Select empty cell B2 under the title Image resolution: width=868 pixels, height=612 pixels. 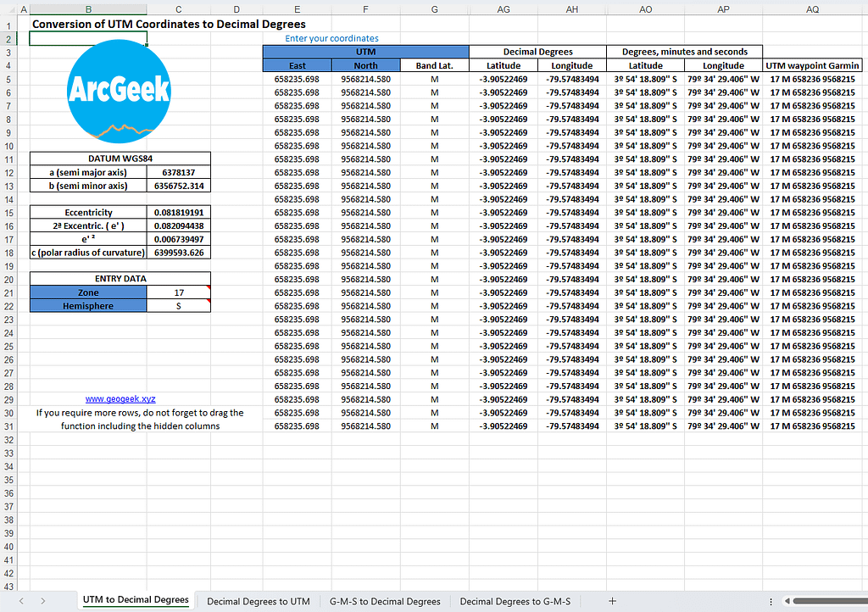tap(88, 39)
